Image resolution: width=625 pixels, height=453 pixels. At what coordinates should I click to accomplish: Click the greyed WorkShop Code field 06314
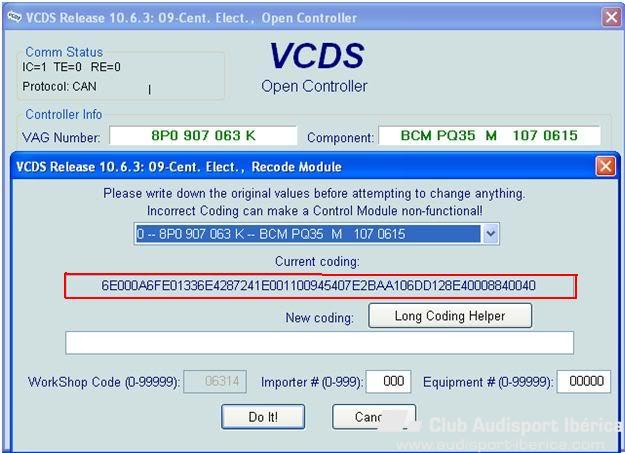[215, 382]
